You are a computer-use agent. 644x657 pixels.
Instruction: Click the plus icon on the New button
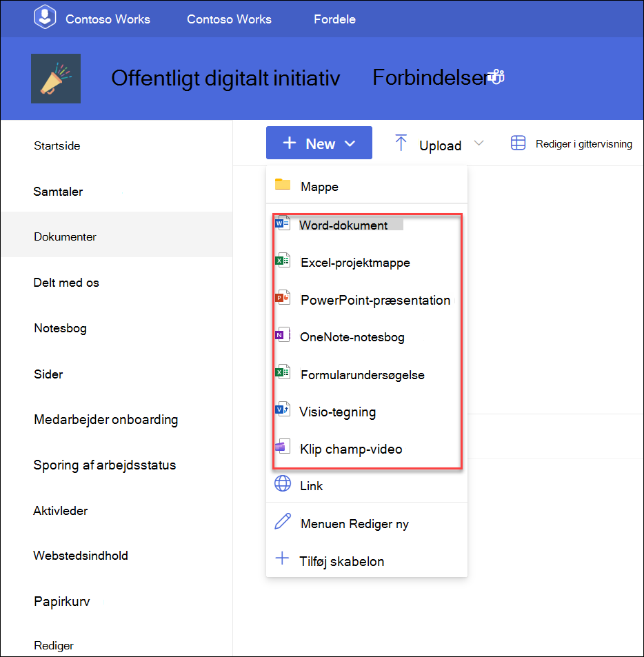[x=290, y=143]
